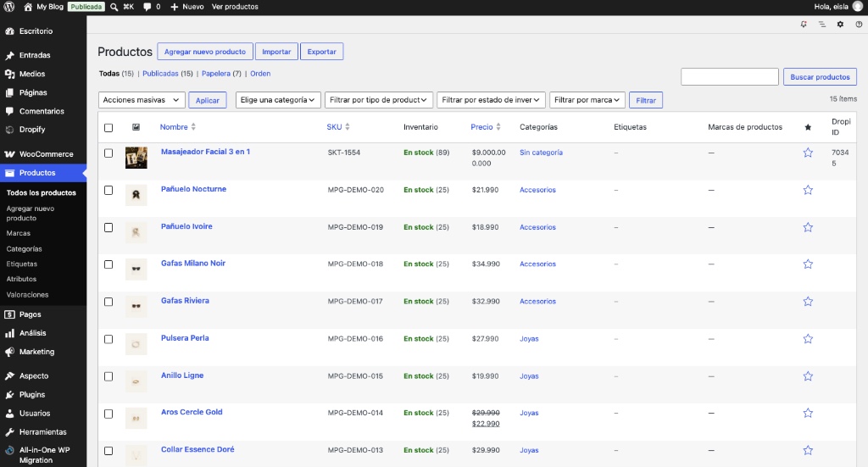Sort by Precio using the arrows icon
868x467 pixels.
pyautogui.click(x=498, y=127)
